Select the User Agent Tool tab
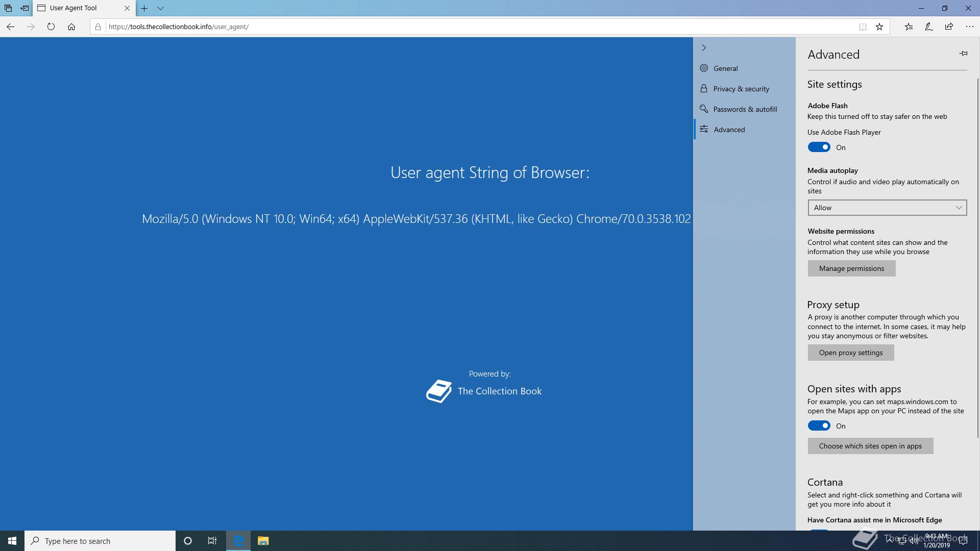 (84, 8)
